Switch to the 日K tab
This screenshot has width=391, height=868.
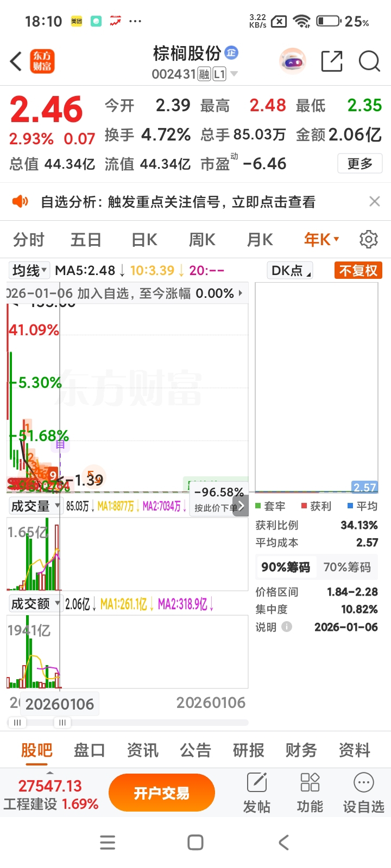point(144,239)
